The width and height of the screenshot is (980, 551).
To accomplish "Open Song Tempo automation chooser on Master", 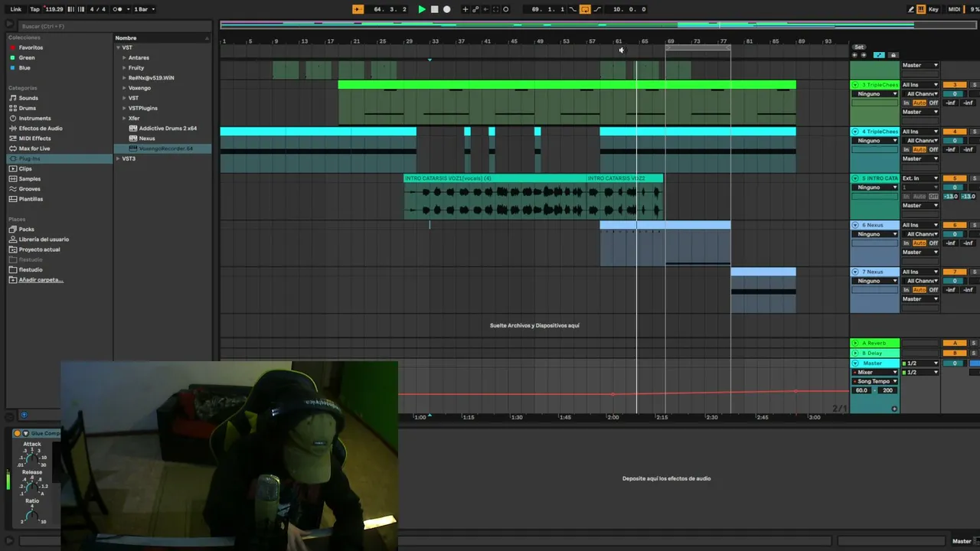I will (874, 381).
